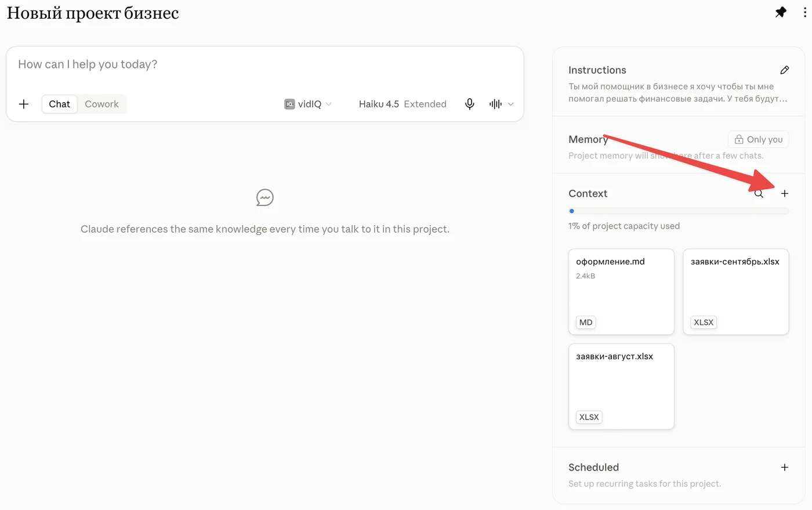Launch voice mode with the waveform icon
Screen dimensions: 812x510
pyautogui.click(x=495, y=104)
